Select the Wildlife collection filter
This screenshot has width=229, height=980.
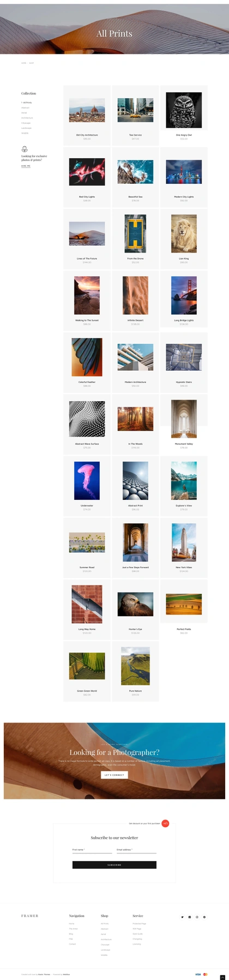pyautogui.click(x=25, y=133)
